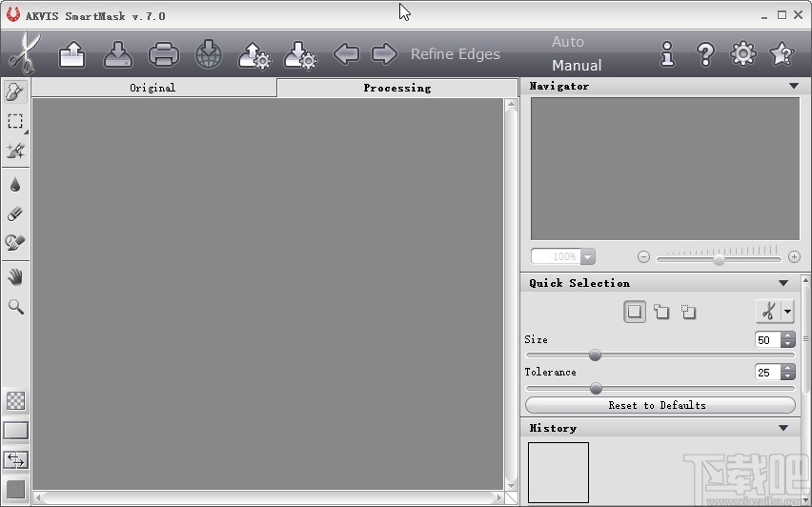Viewport: 812px width, 507px height.
Task: Open the Preferences gear icon
Action: coord(742,54)
